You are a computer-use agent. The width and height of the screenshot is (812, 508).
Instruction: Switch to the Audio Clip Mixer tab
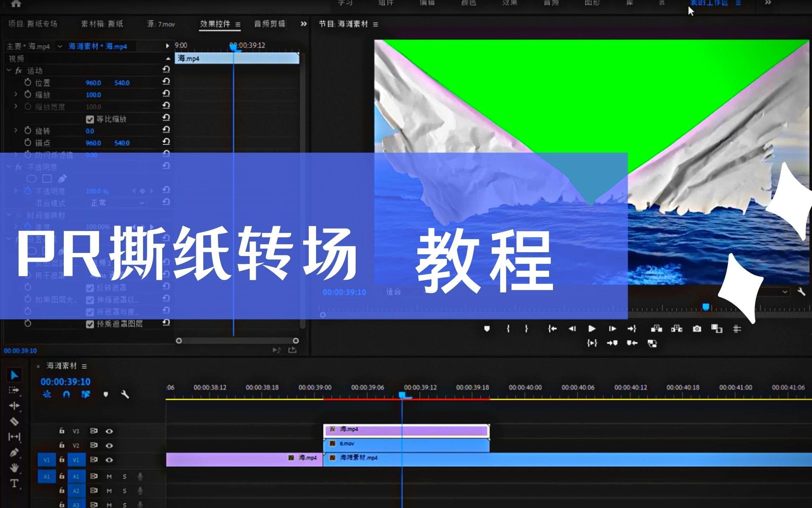[x=270, y=24]
